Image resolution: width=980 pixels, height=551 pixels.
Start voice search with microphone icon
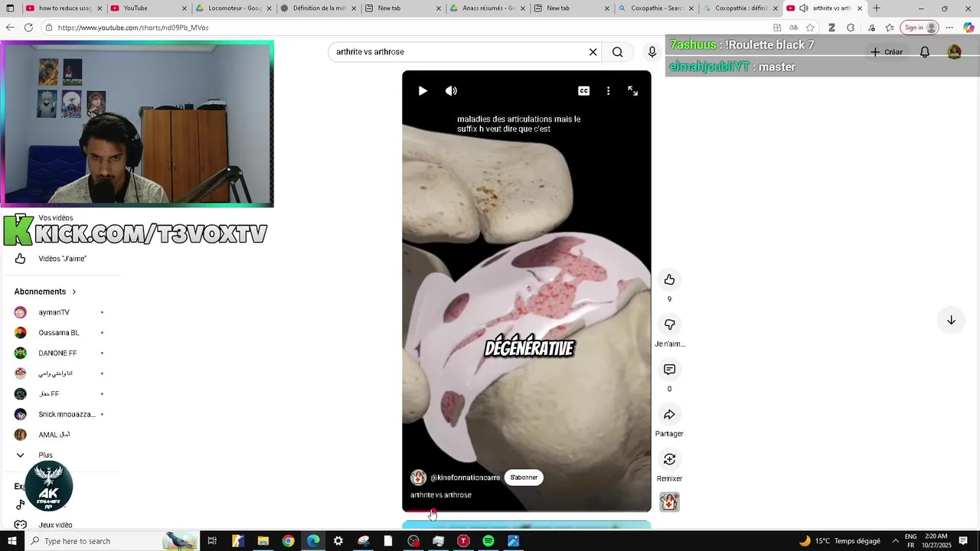(x=652, y=52)
